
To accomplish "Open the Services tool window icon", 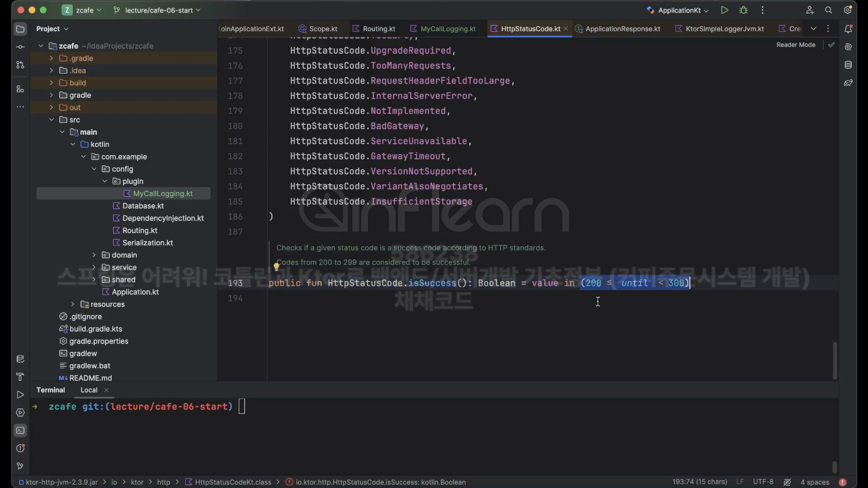I will [x=20, y=413].
